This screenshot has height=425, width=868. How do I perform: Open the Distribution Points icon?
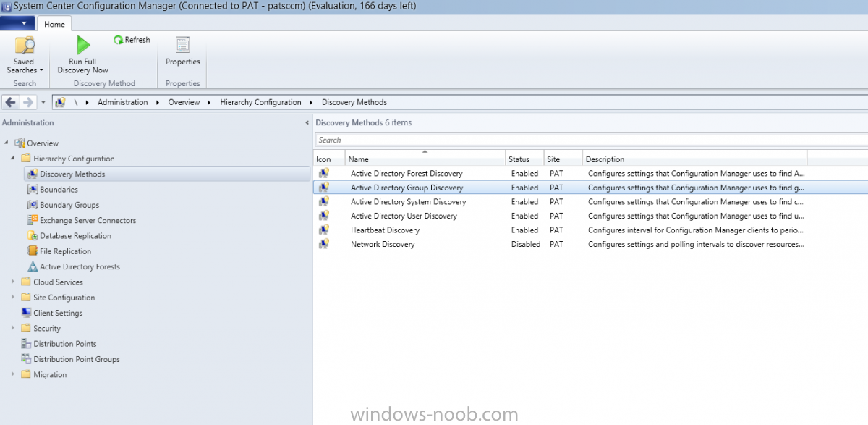coord(26,344)
